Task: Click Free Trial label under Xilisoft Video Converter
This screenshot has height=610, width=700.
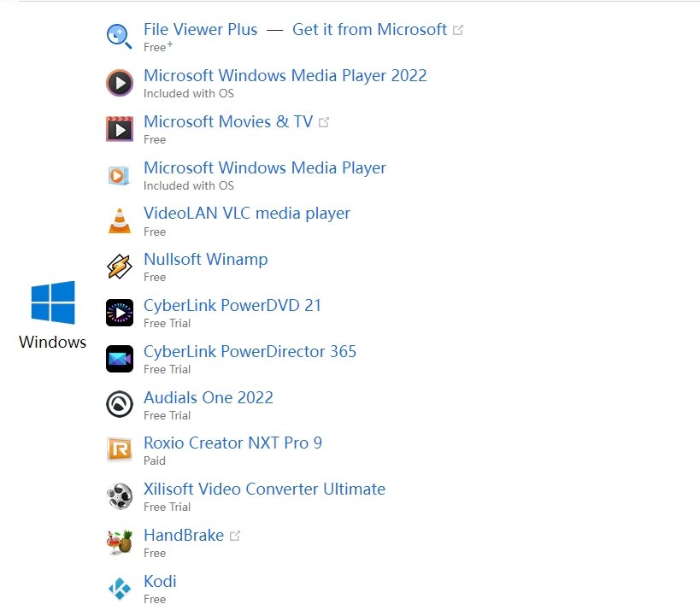Action: (x=167, y=507)
